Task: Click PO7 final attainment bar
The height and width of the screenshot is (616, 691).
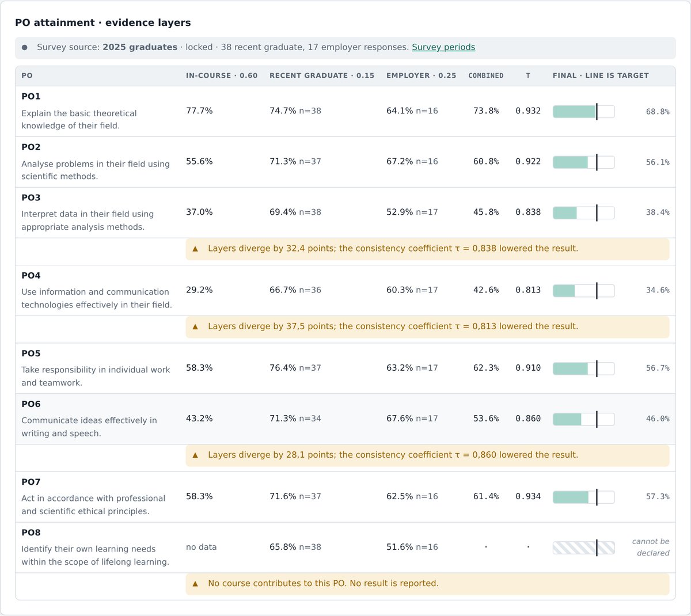Action: click(584, 497)
